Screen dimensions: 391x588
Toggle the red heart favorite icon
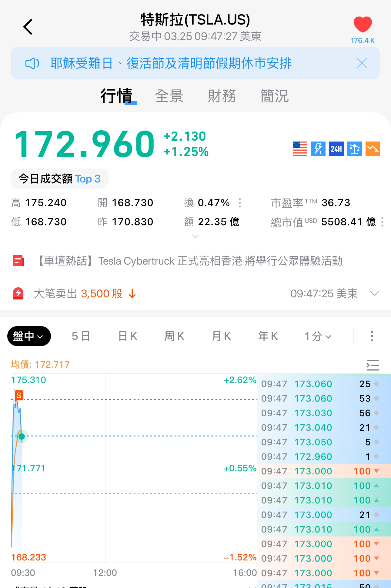coord(363,25)
